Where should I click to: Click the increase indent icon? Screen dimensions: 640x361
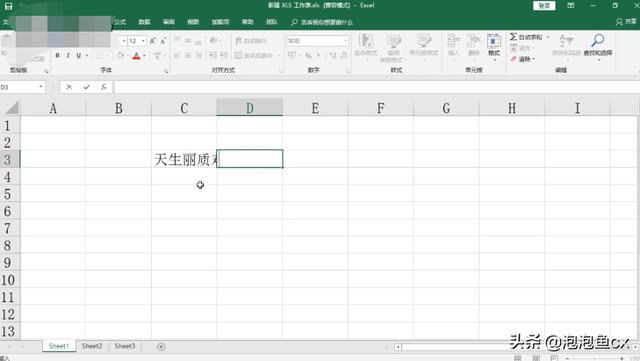coord(224,55)
